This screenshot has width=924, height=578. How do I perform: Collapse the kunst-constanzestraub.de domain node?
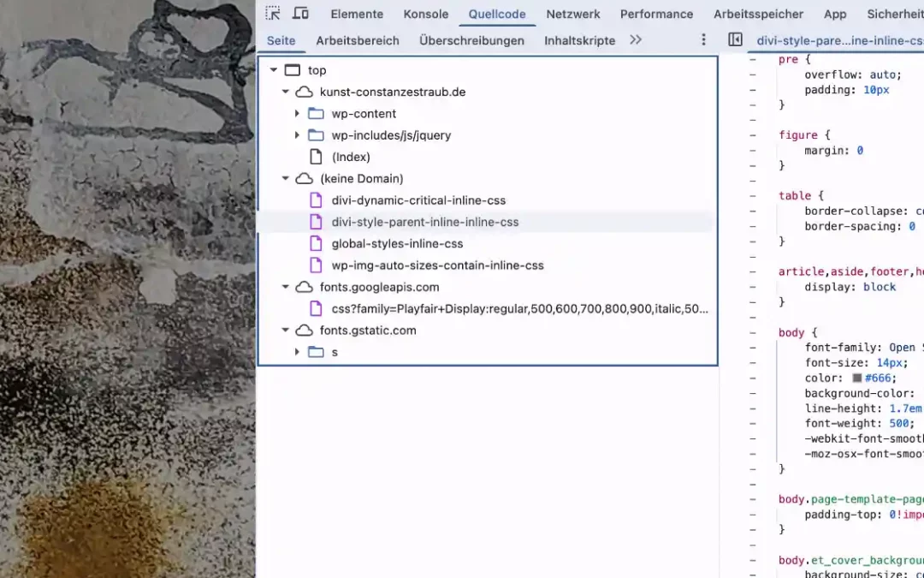pos(285,92)
